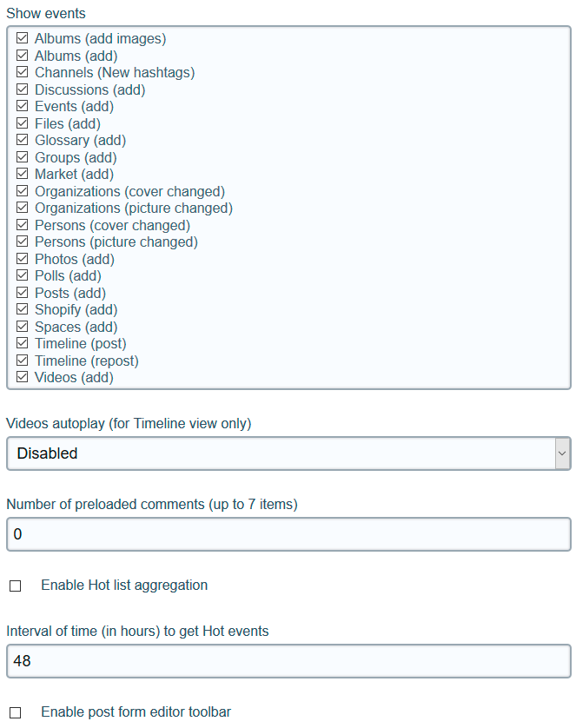Enable post form editor toolbar
This screenshot has width=576, height=728.
(x=16, y=713)
